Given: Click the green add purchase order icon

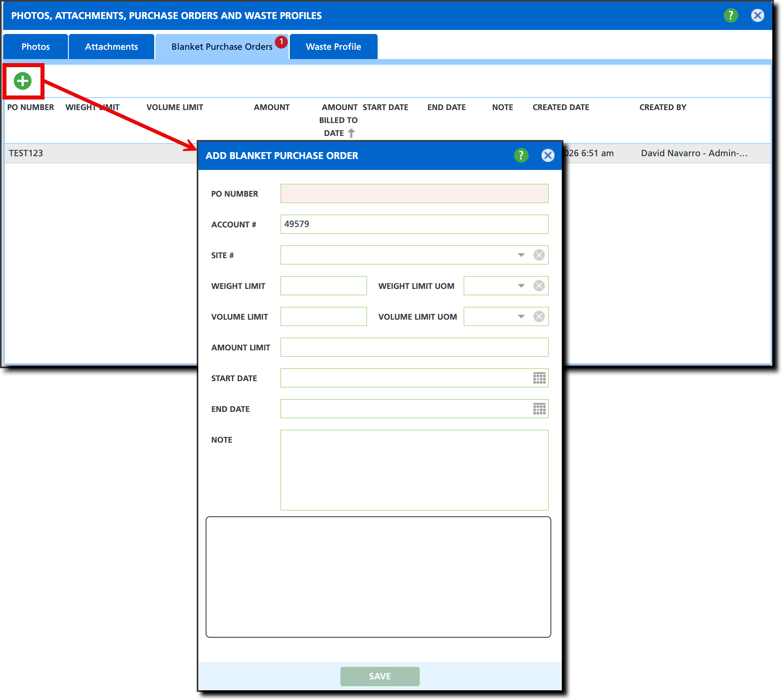Looking at the screenshot, I should point(23,81).
